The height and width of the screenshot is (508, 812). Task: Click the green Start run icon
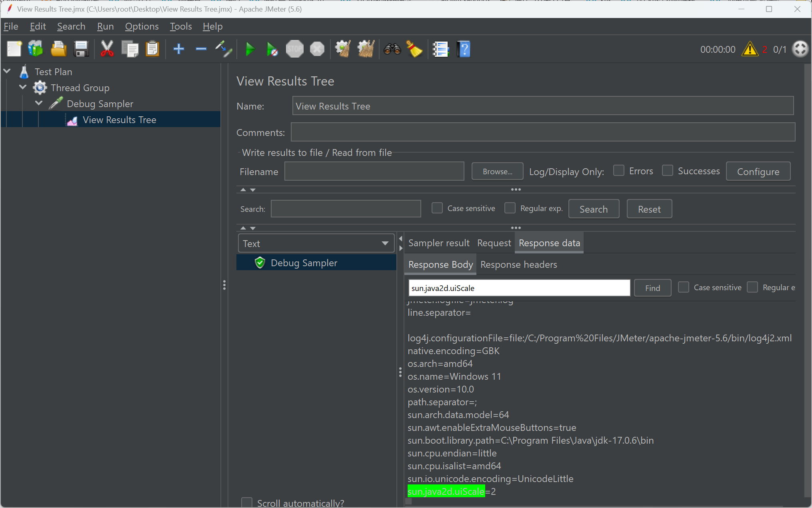250,49
